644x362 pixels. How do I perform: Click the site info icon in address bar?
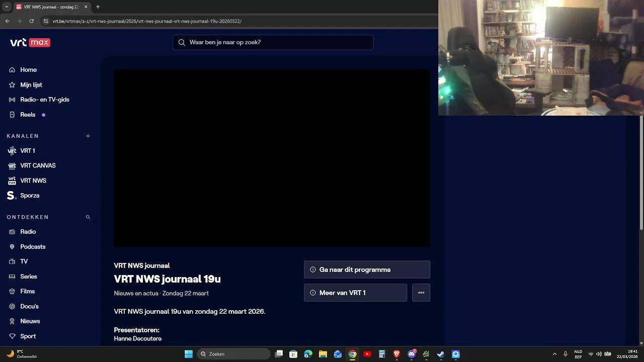[x=46, y=21]
